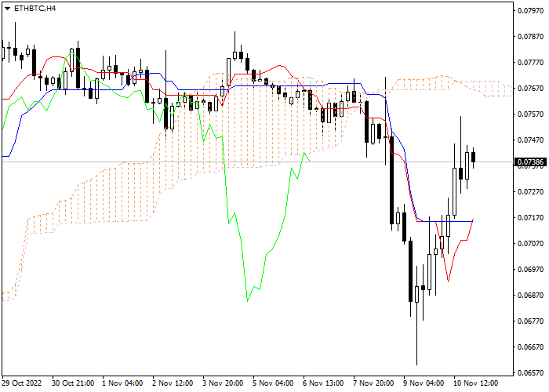This screenshot has height=392, width=549.
Task: Click the 0.07570 price axis label
Action: (530, 114)
